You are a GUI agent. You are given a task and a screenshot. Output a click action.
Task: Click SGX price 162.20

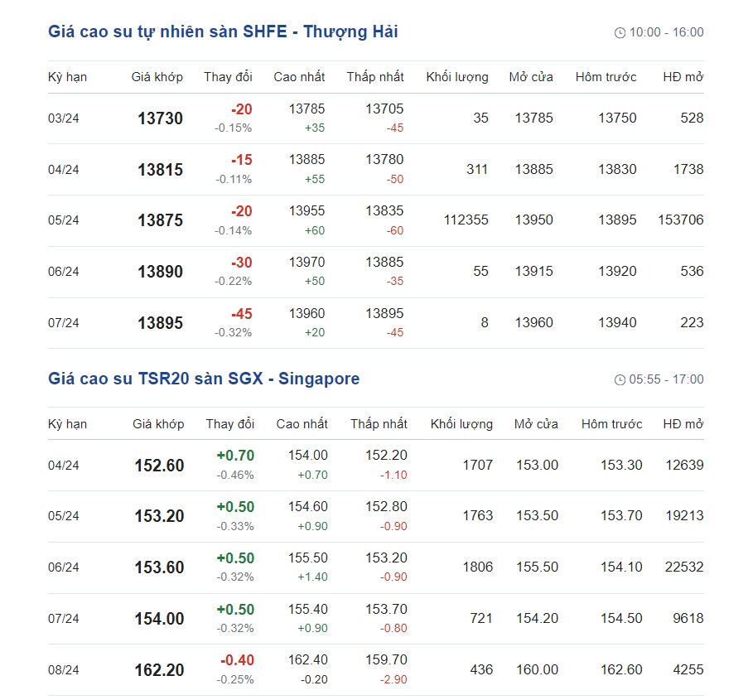tap(159, 670)
